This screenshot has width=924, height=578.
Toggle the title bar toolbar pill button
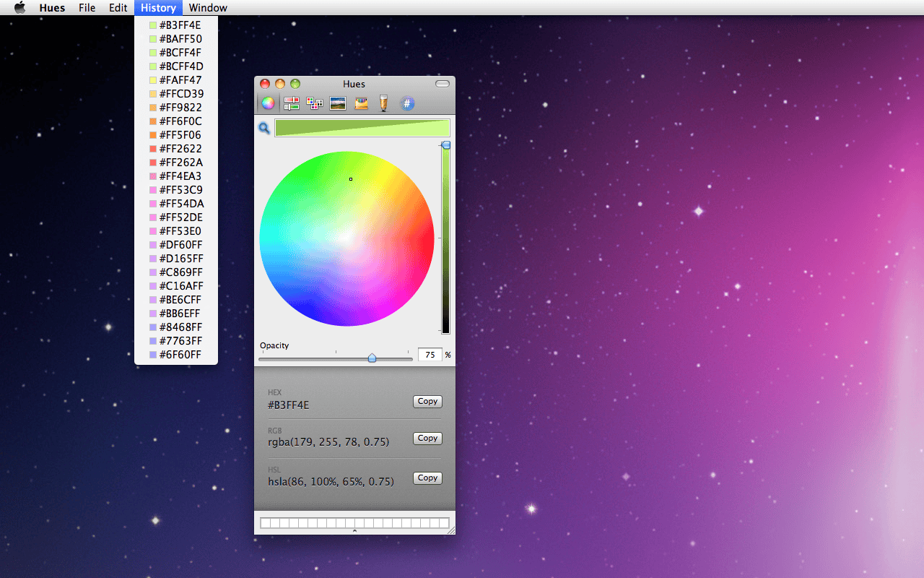tap(441, 83)
